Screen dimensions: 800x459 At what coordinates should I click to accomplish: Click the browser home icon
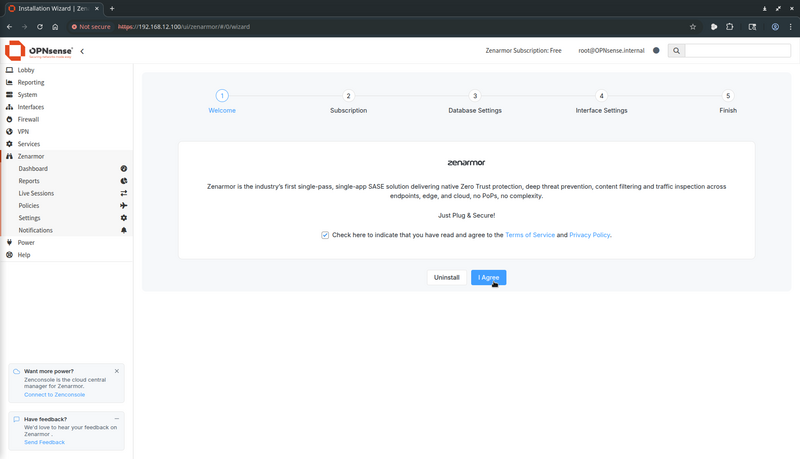[55, 27]
